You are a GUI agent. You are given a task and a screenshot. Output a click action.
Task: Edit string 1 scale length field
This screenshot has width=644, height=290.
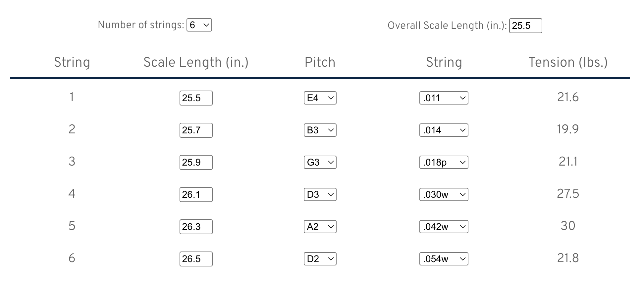click(196, 98)
